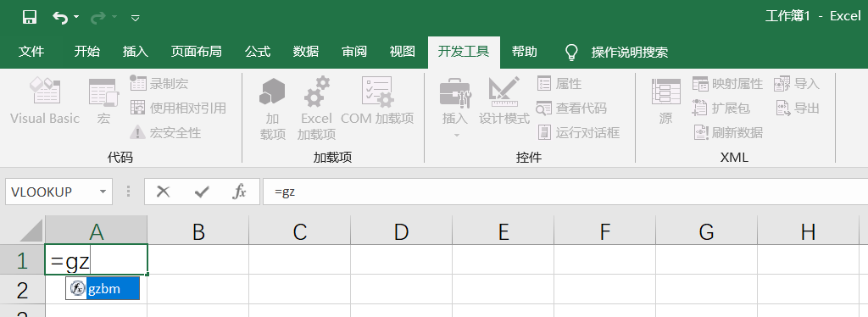Click the 录制宏 record macro button
This screenshot has width=868, height=317.
click(159, 84)
